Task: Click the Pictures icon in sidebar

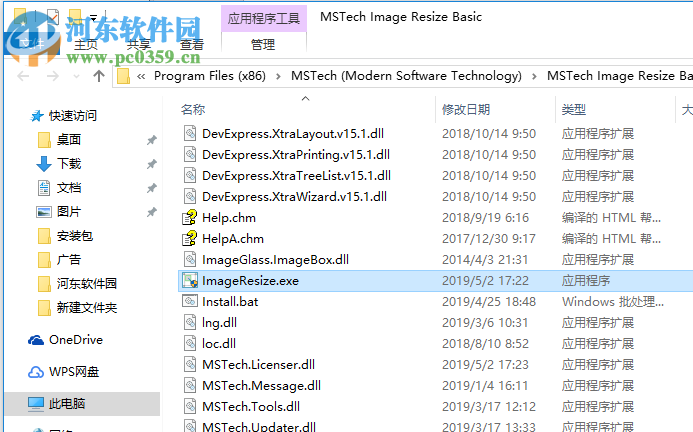Action: click(44, 212)
